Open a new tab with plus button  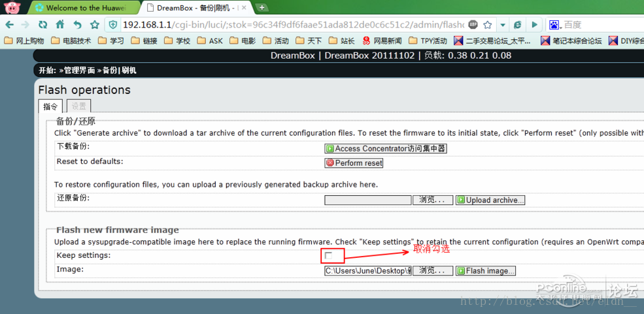click(x=262, y=7)
